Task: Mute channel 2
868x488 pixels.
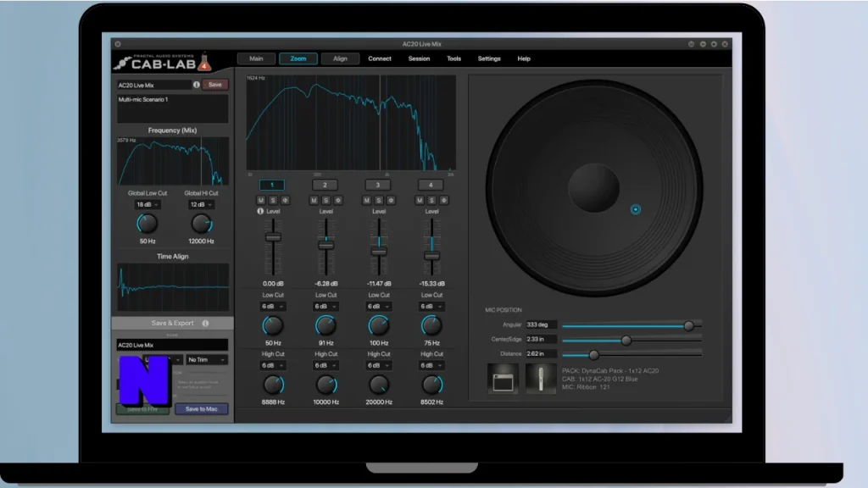Action: pyautogui.click(x=314, y=200)
